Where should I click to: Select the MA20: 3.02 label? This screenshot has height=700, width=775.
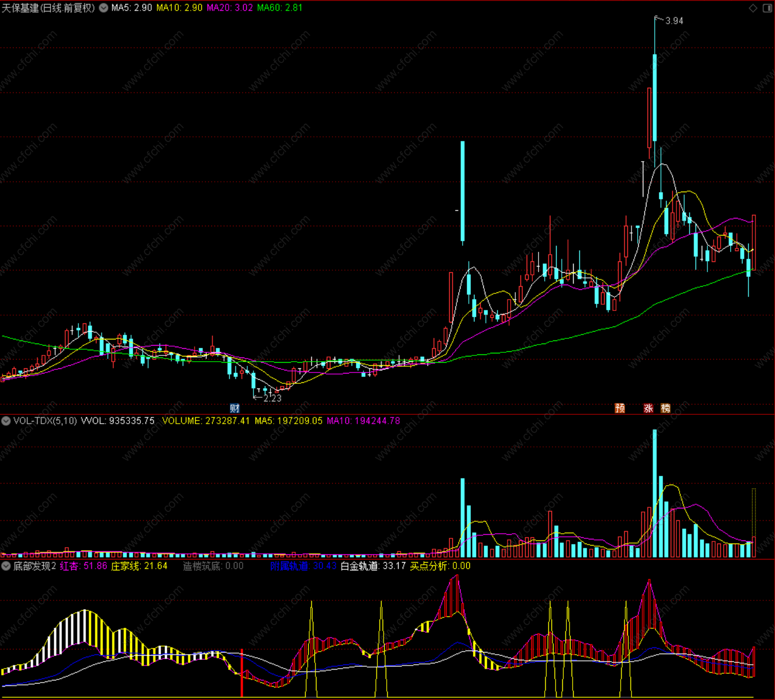pyautogui.click(x=230, y=8)
